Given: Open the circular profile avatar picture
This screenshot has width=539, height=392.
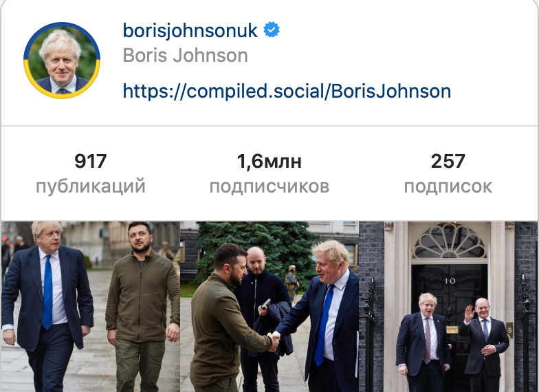Looking at the screenshot, I should click(62, 61).
